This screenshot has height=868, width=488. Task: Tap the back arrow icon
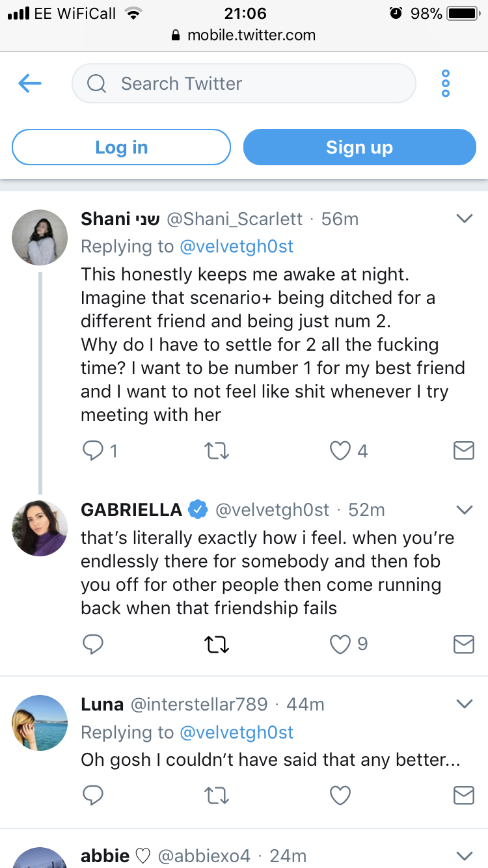(x=30, y=83)
